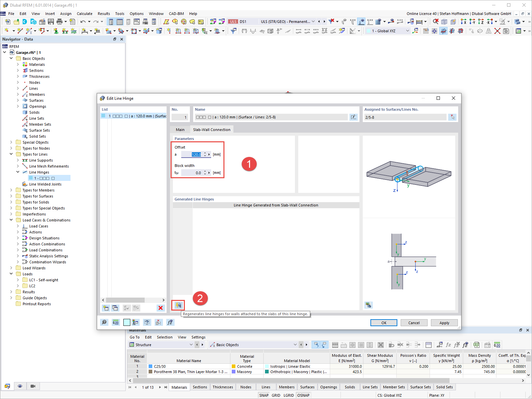Click the Save icon in the main toolbar

(x=51, y=22)
